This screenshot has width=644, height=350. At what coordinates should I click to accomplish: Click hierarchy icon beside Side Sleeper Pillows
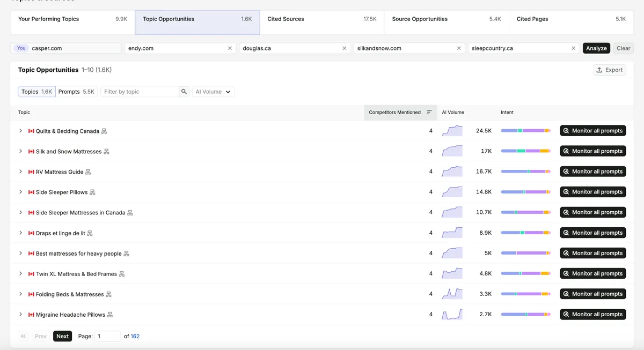point(92,192)
